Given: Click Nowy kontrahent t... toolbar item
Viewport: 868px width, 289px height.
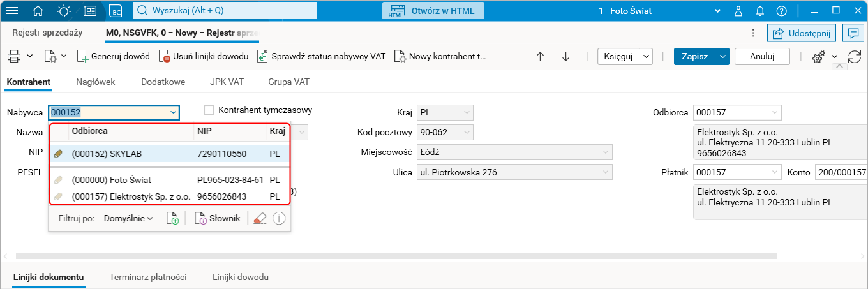Looking at the screenshot, I should click(440, 56).
